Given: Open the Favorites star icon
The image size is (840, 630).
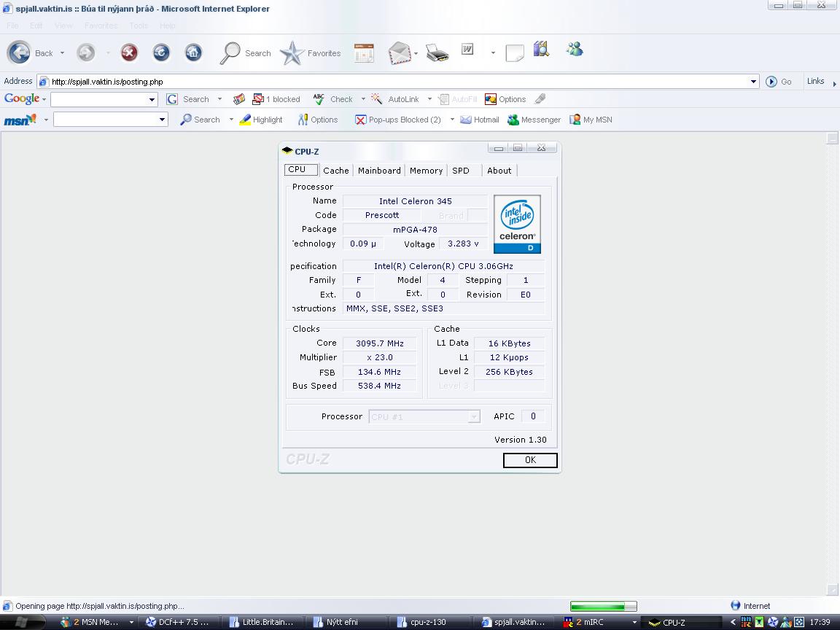Looking at the screenshot, I should point(292,53).
